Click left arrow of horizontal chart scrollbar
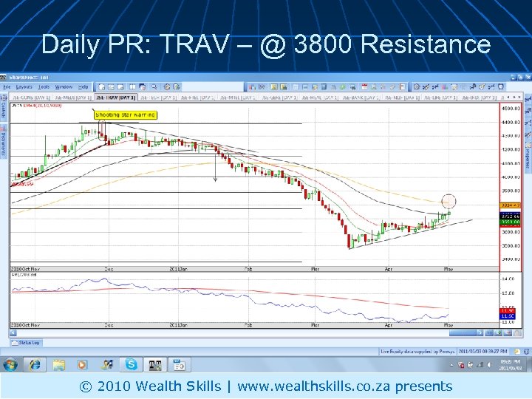This screenshot has width=532, height=399. (13, 332)
